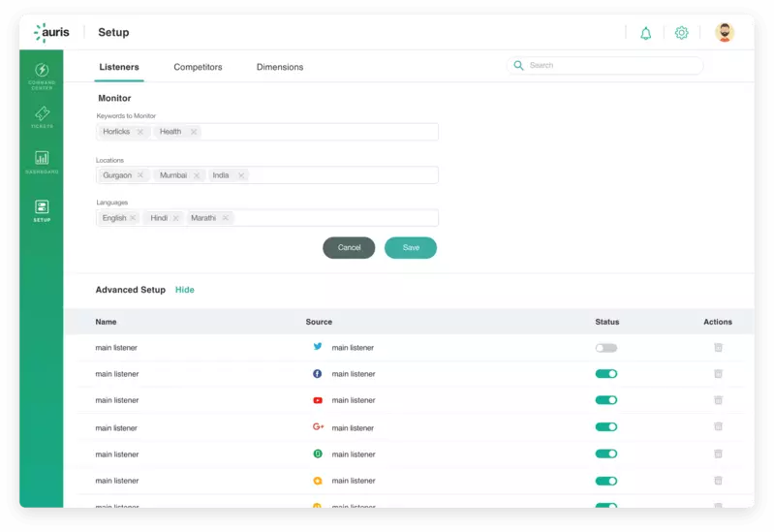
Task: Click inside Keywords to Monitor field
Action: (x=267, y=132)
